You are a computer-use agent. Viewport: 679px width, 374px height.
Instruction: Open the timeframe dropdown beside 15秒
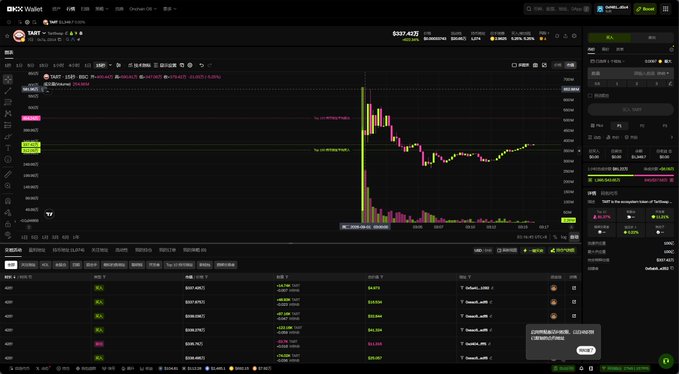(110, 65)
